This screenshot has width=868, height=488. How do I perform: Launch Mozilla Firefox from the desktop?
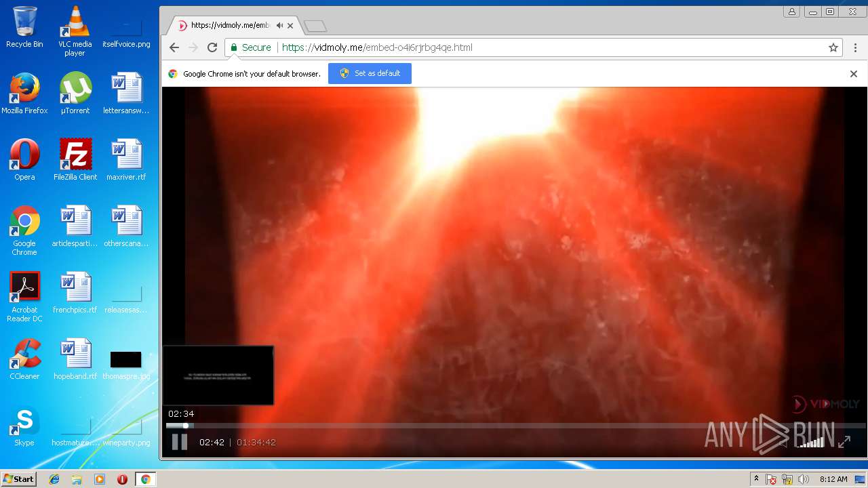point(24,94)
